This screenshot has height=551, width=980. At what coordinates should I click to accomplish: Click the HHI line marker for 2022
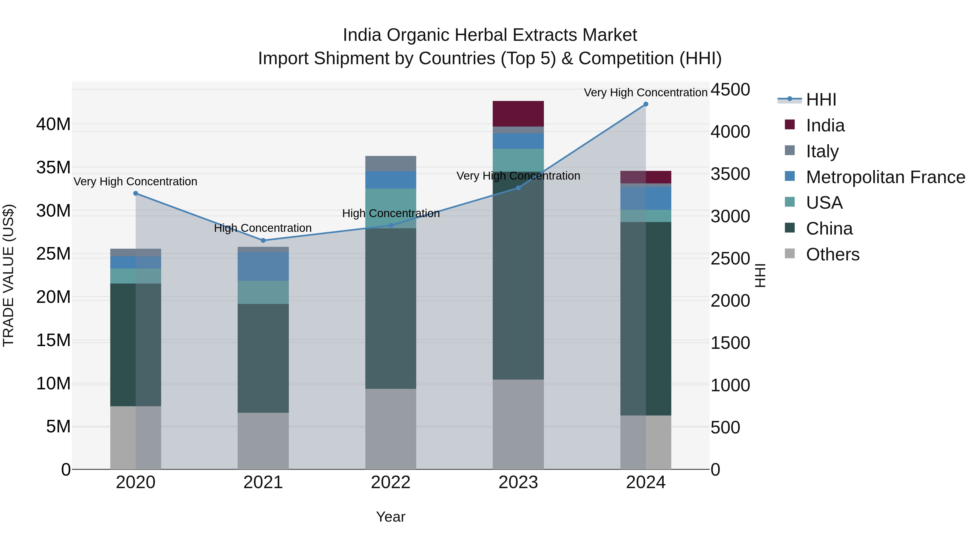click(391, 226)
